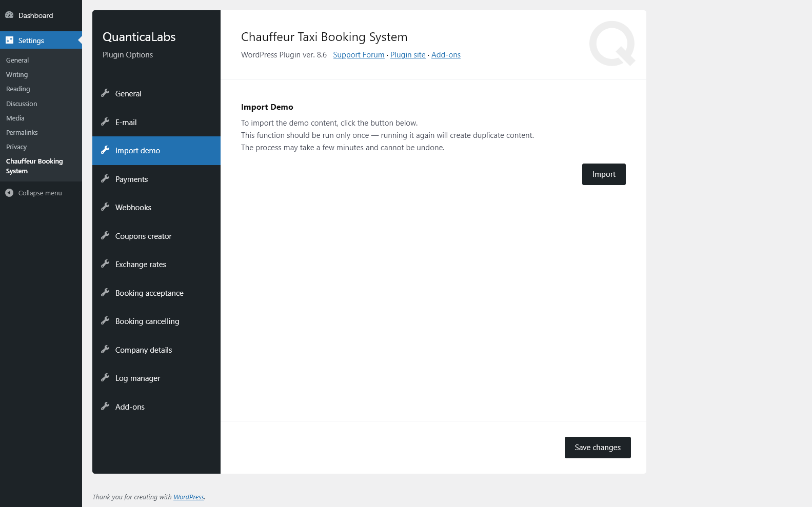Click the Save changes button
The width and height of the screenshot is (812, 507).
(598, 448)
